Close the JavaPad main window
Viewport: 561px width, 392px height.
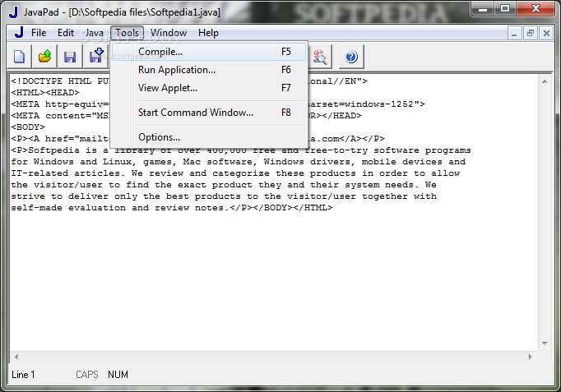coord(535,9)
